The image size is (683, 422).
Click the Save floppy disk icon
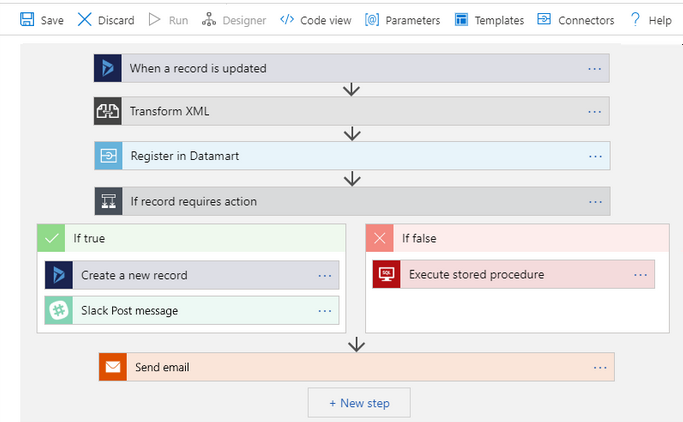(x=27, y=20)
